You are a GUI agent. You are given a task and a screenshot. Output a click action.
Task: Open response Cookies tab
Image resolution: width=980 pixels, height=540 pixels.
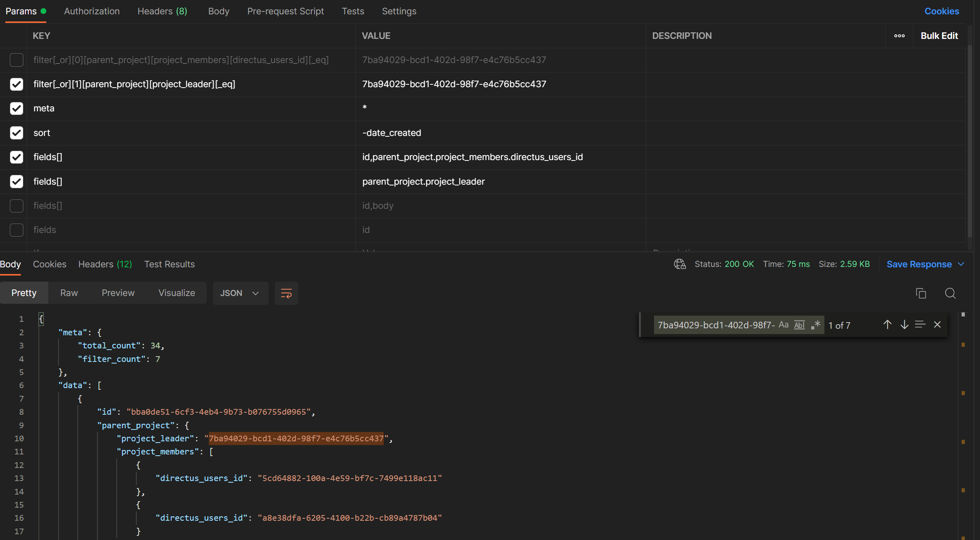[50, 264]
